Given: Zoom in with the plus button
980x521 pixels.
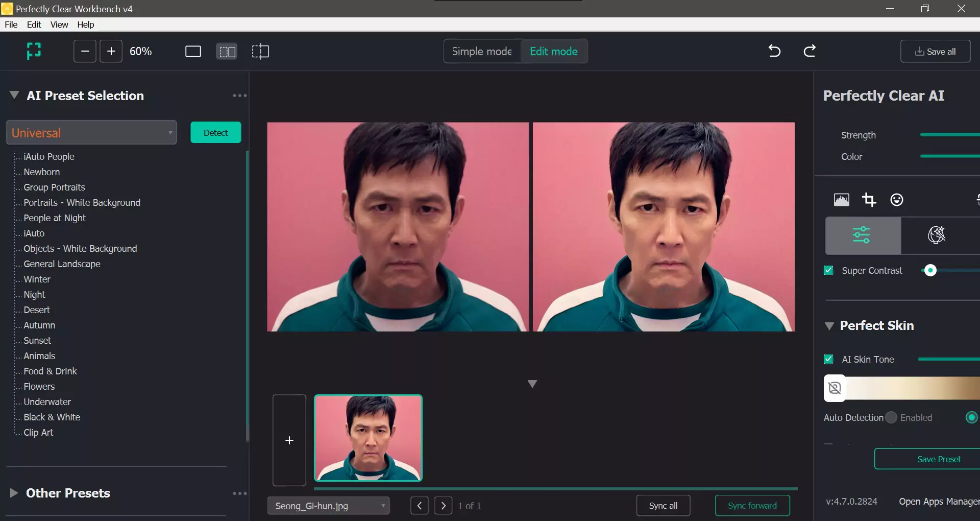Looking at the screenshot, I should point(111,51).
